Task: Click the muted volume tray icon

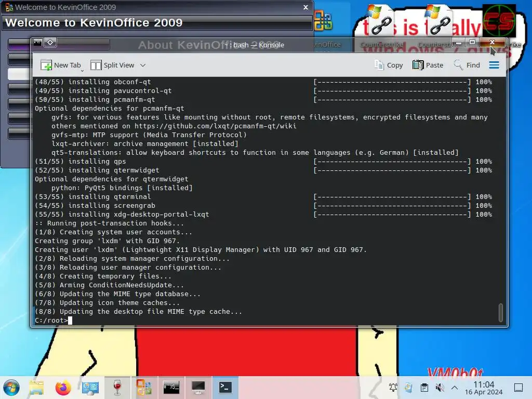Action: point(440,388)
